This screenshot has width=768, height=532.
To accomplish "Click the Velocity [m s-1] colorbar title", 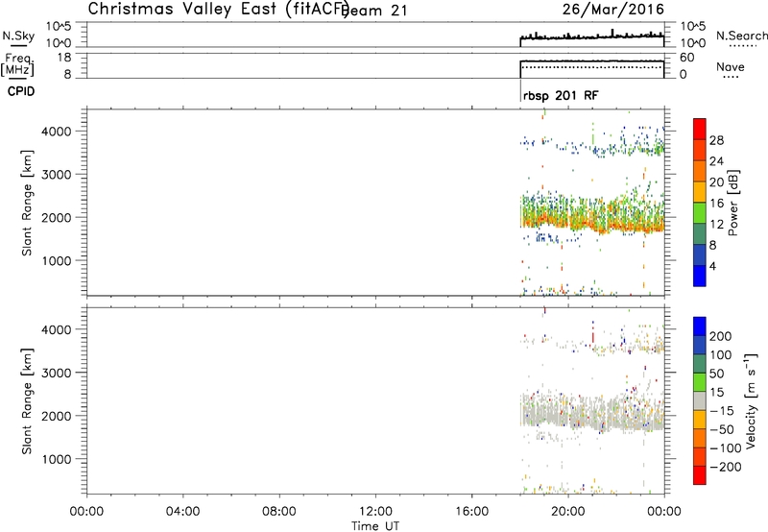I will pyautogui.click(x=750, y=401).
